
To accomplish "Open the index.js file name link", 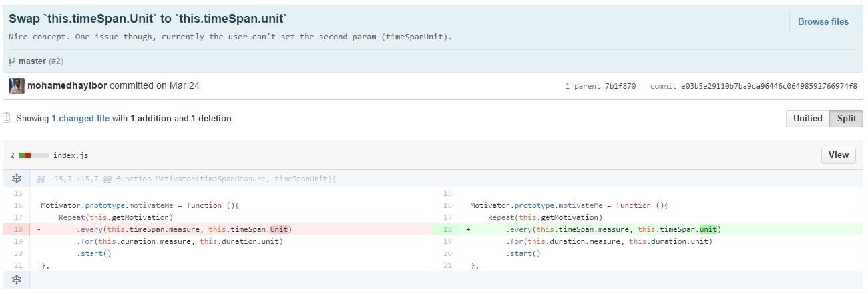I will (71, 155).
